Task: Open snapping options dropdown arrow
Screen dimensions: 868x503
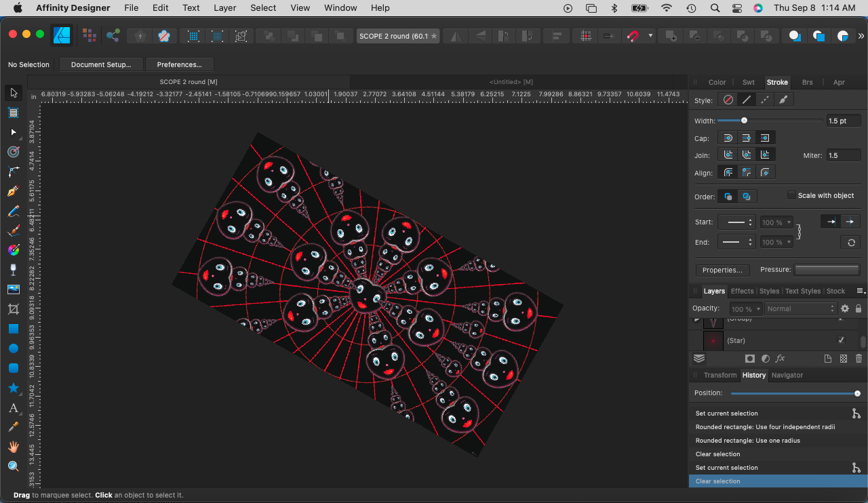Action: (x=650, y=36)
